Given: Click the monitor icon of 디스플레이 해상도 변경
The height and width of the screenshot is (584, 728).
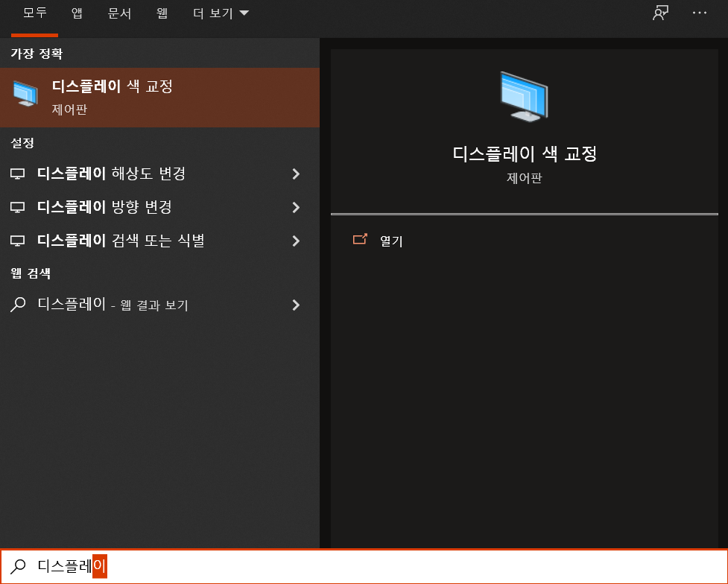Looking at the screenshot, I should 18,174.
